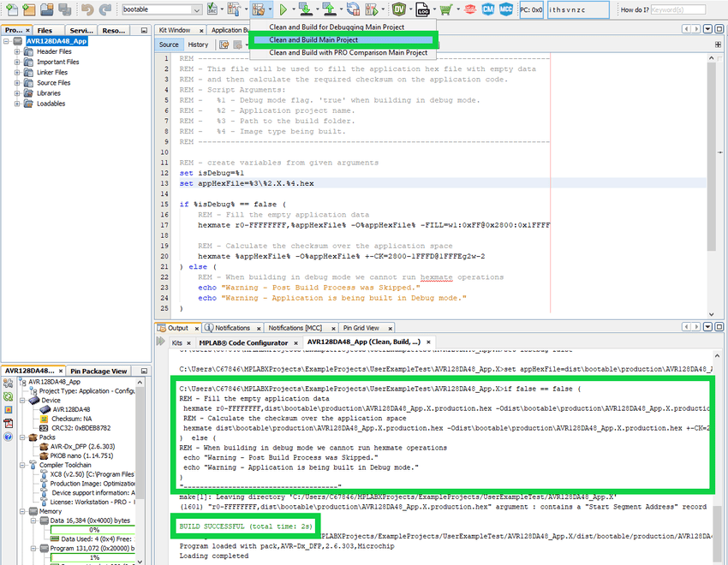
Task: Open the Files panel tab
Action: (x=44, y=30)
